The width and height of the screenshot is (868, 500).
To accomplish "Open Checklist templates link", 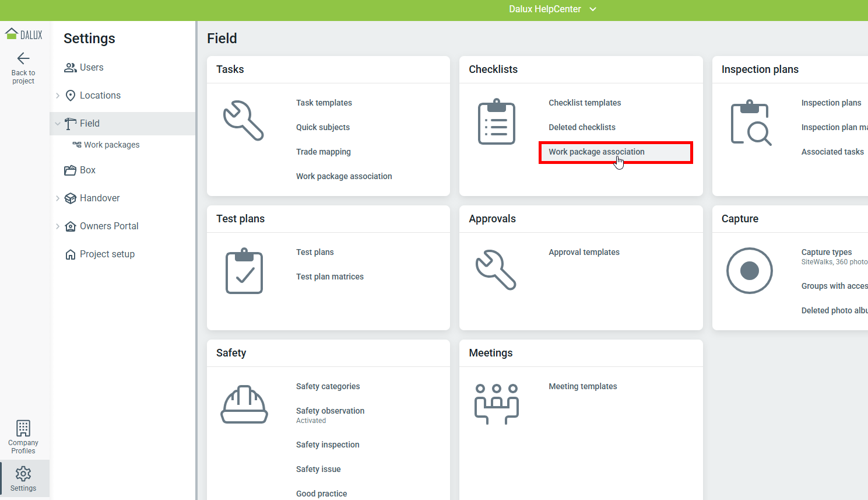I will point(585,103).
